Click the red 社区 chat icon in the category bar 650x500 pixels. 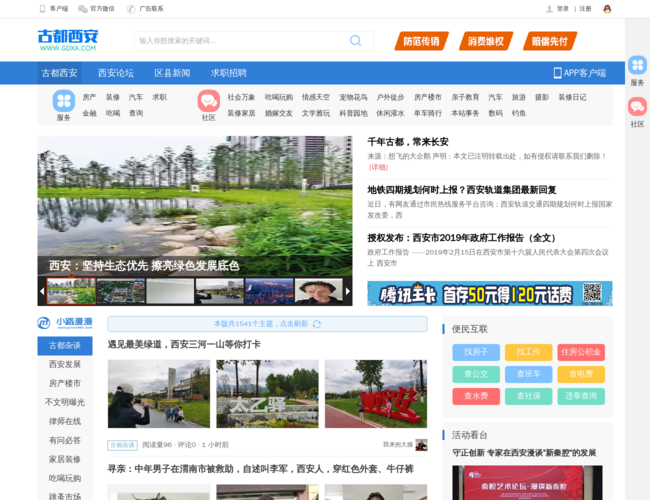click(209, 101)
